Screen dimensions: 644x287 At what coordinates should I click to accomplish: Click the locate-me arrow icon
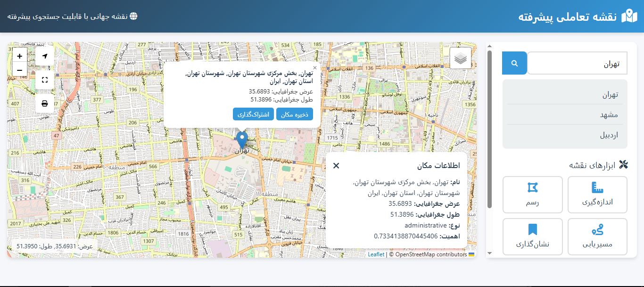(44, 56)
